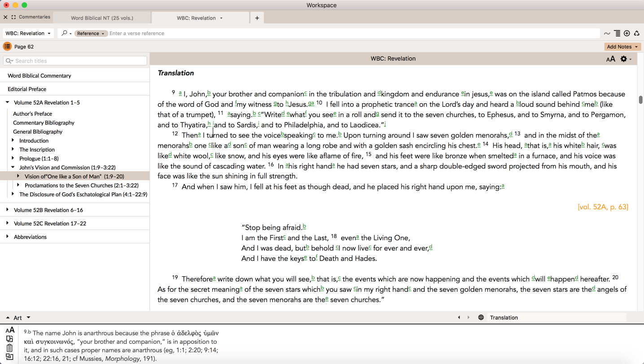
Task: Expand The Inscription section
Action: tap(13, 149)
